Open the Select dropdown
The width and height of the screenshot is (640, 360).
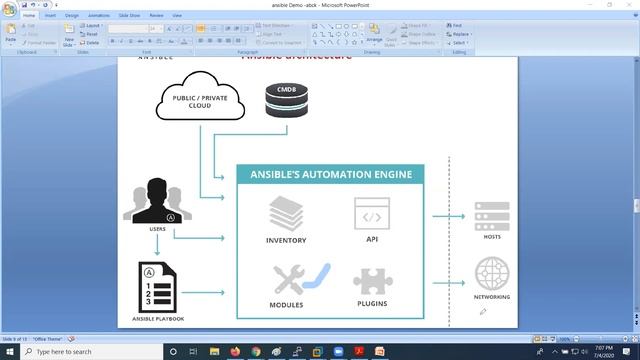[x=457, y=43]
